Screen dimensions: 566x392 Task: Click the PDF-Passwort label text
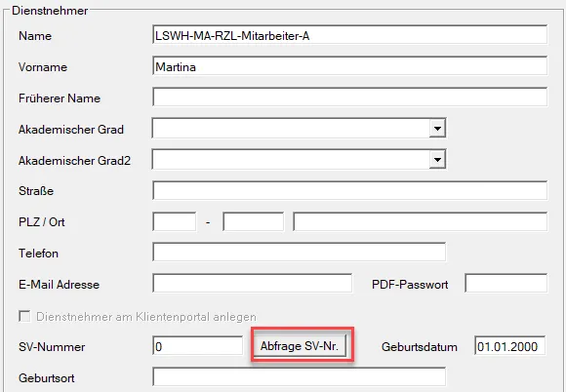[x=410, y=285]
